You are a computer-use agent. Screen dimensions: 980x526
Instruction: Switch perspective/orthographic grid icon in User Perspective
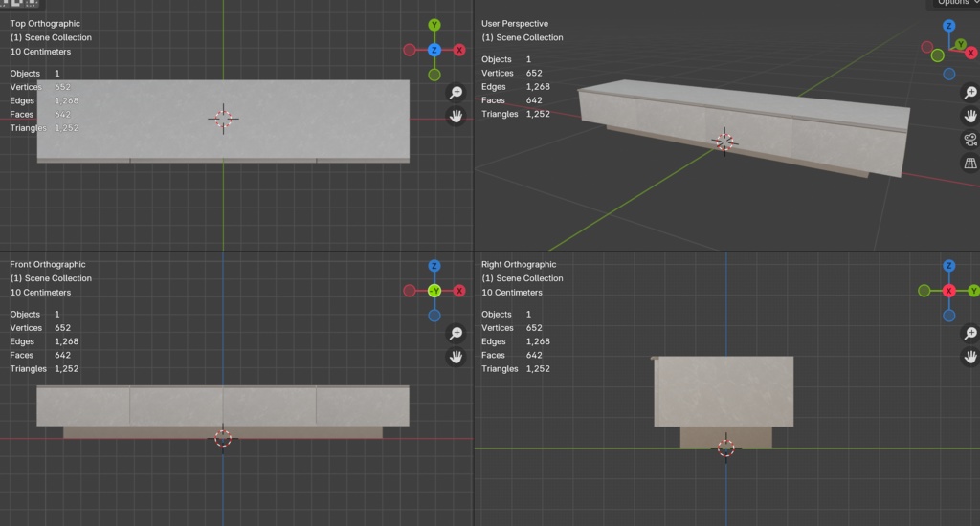[x=970, y=164]
